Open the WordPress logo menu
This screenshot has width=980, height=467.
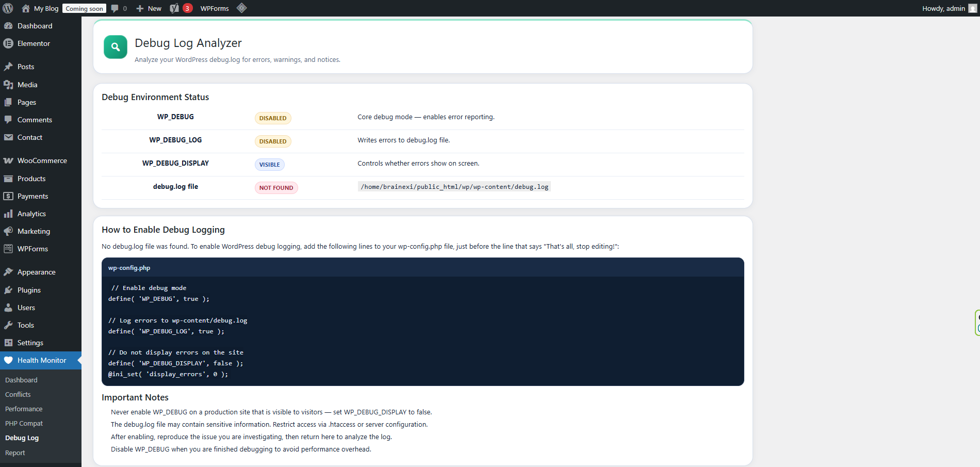pyautogui.click(x=8, y=8)
